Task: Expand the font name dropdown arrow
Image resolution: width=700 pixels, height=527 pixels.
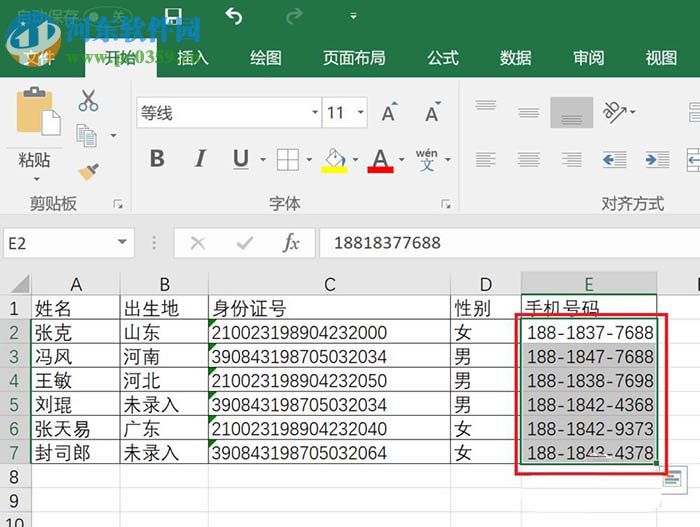Action: coord(315,113)
